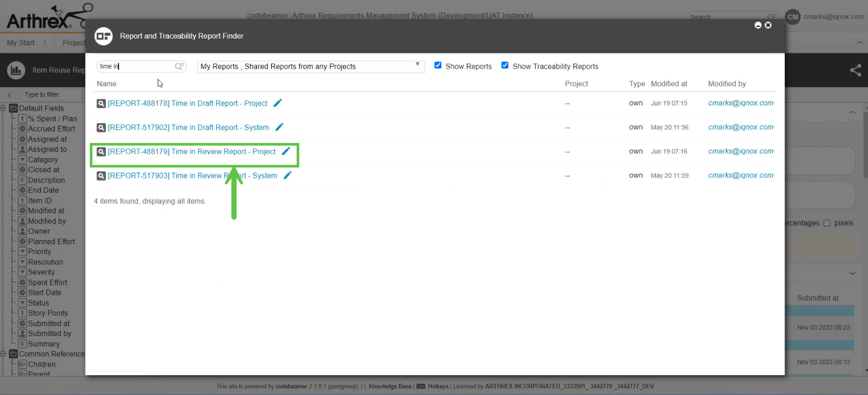
Task: Minimize the Report Finder dialog
Action: click(758, 25)
